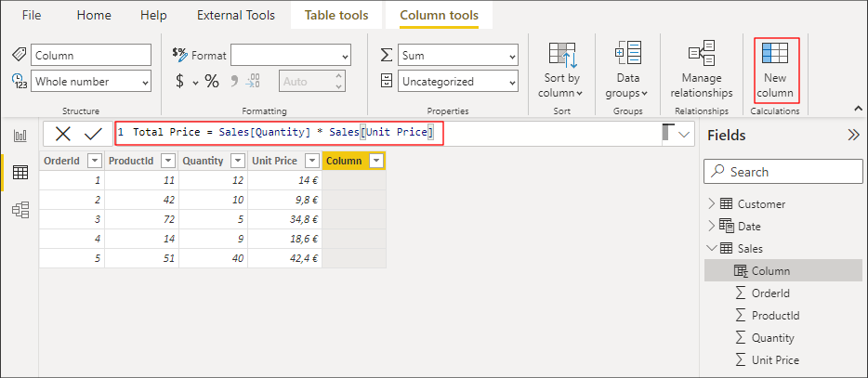
Task: Open the Sum summarization dropdown
Action: tap(458, 56)
